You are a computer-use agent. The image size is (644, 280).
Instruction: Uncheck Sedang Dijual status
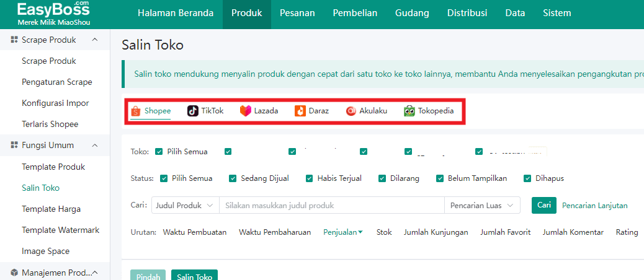coord(233,178)
